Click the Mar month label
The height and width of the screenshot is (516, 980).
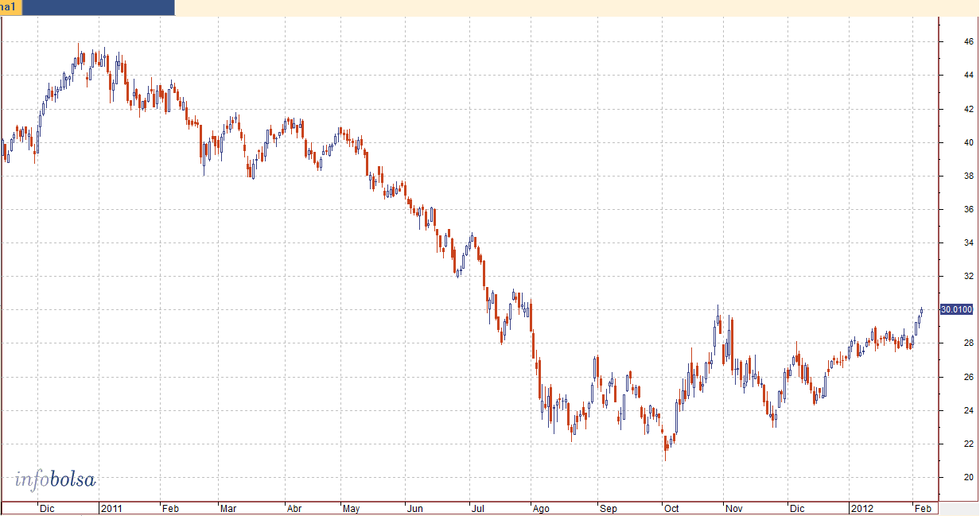point(228,507)
